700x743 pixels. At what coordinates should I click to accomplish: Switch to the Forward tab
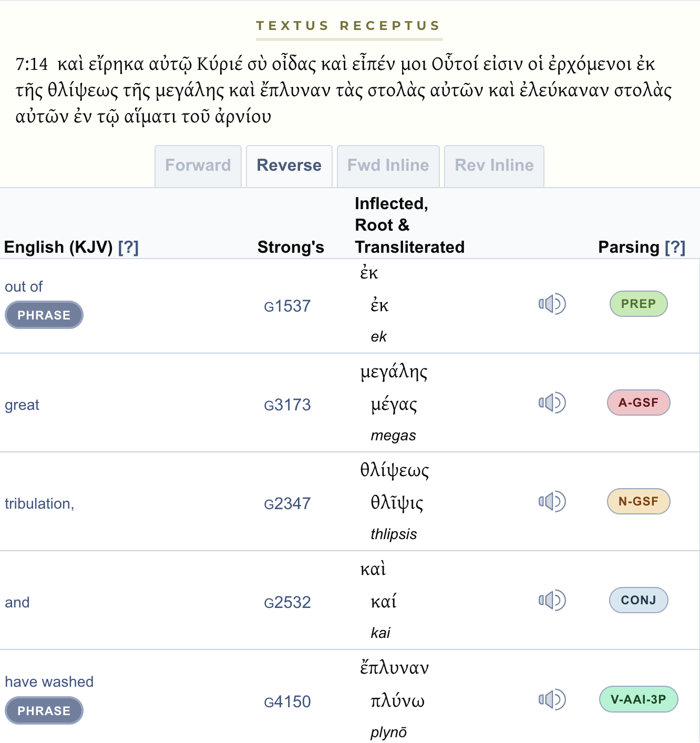click(x=198, y=166)
